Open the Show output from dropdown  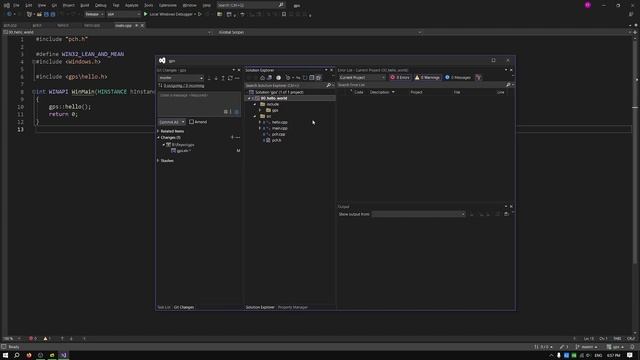pos(418,214)
